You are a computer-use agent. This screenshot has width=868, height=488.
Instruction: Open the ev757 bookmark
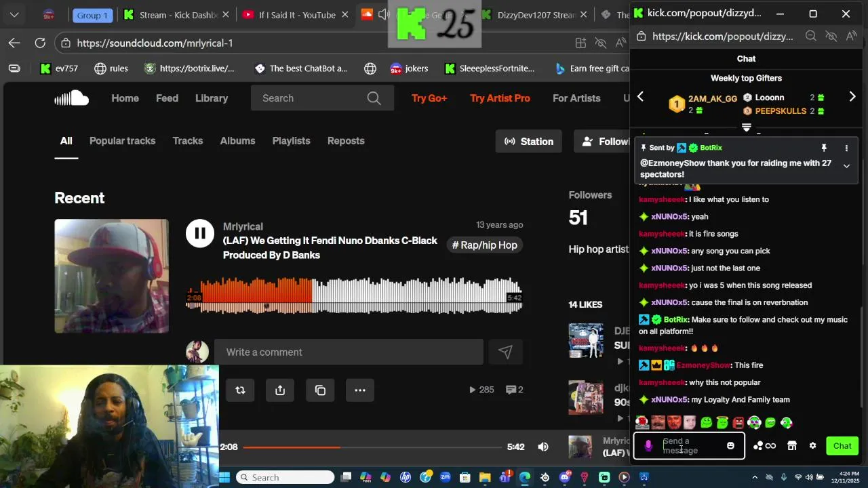[59, 68]
